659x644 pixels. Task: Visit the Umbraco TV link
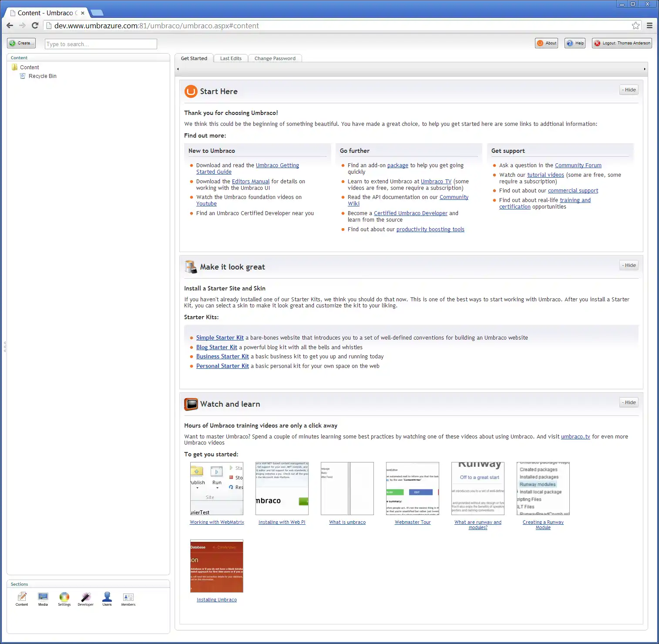pos(436,182)
